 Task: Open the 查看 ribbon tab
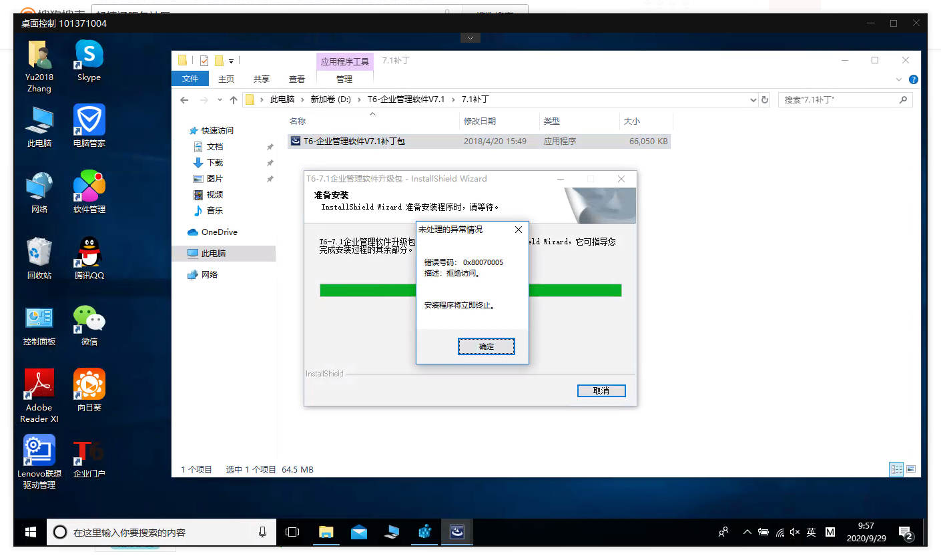coord(297,79)
